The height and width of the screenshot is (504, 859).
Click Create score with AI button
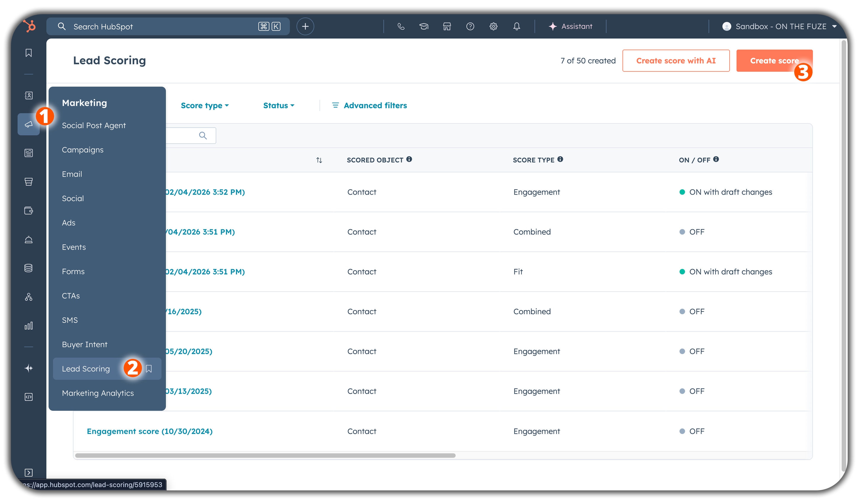[676, 61]
